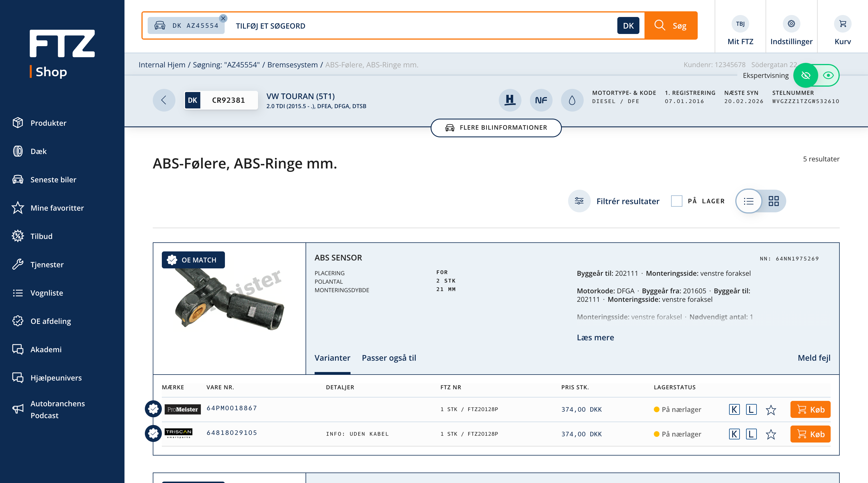868x483 pixels.
Task: Click the L icon on ProMeister row
Action: click(x=751, y=409)
